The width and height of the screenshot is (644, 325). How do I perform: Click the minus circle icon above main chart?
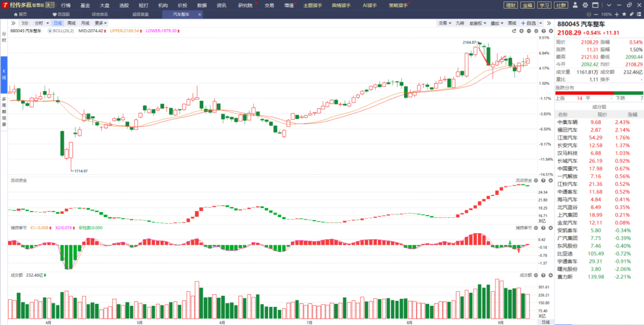[529, 31]
